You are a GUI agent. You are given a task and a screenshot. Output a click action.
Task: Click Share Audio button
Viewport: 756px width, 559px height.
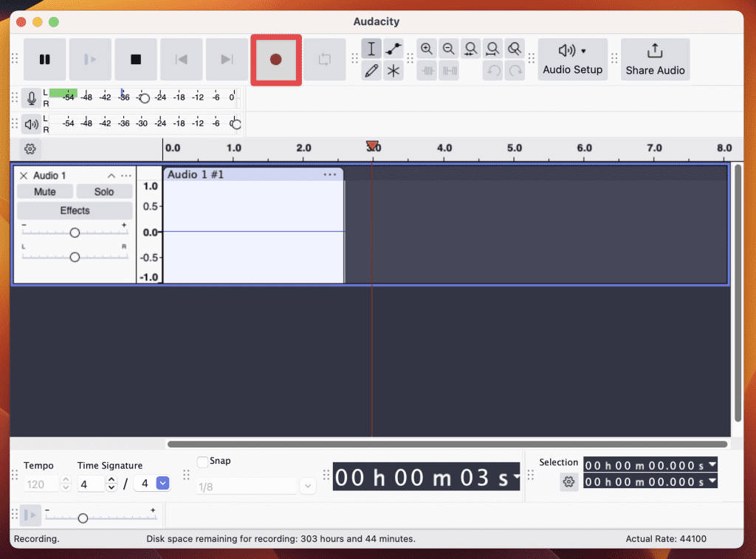[x=655, y=59]
